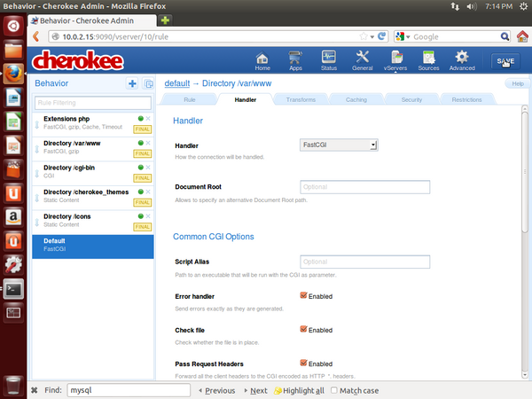532x399 pixels.
Task: Toggle Check file Enabled checkbox
Action: 303,329
